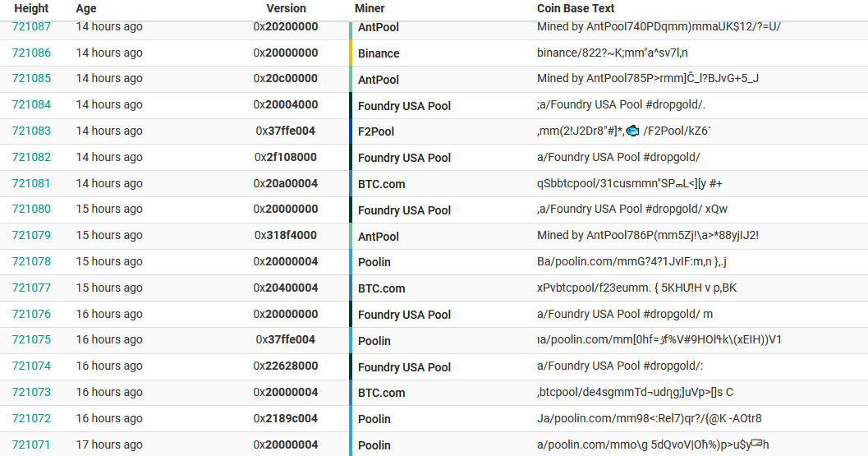Select Poolin miner in row 721071
Image resolution: width=868 pixels, height=456 pixels.
pyautogui.click(x=374, y=445)
